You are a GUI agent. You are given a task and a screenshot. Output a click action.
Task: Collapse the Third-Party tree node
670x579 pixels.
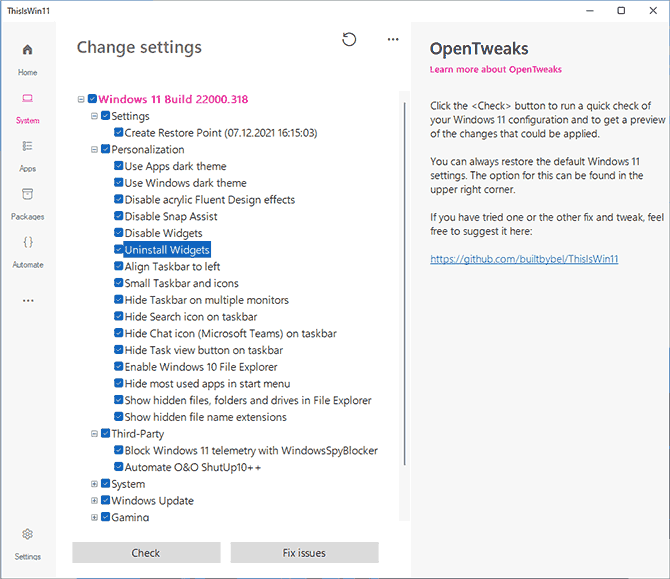point(94,434)
